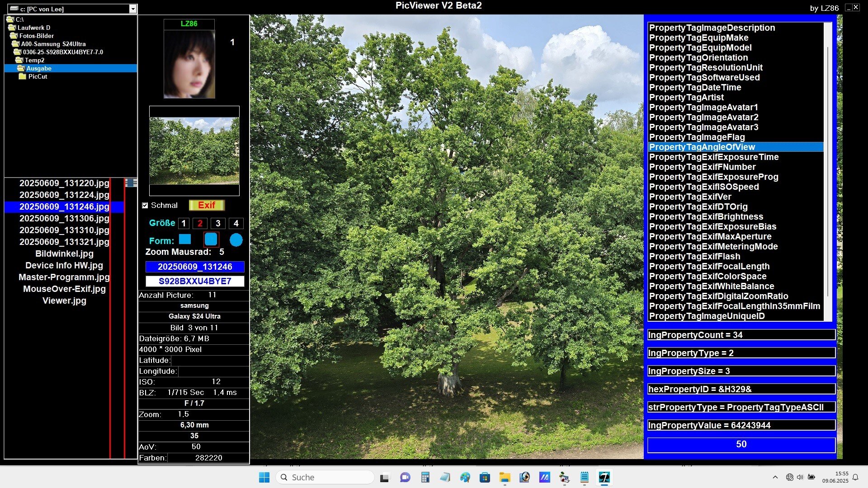868x488 pixels.
Task: Click the property list vertical scrollbar
Action: pyautogui.click(x=828, y=172)
